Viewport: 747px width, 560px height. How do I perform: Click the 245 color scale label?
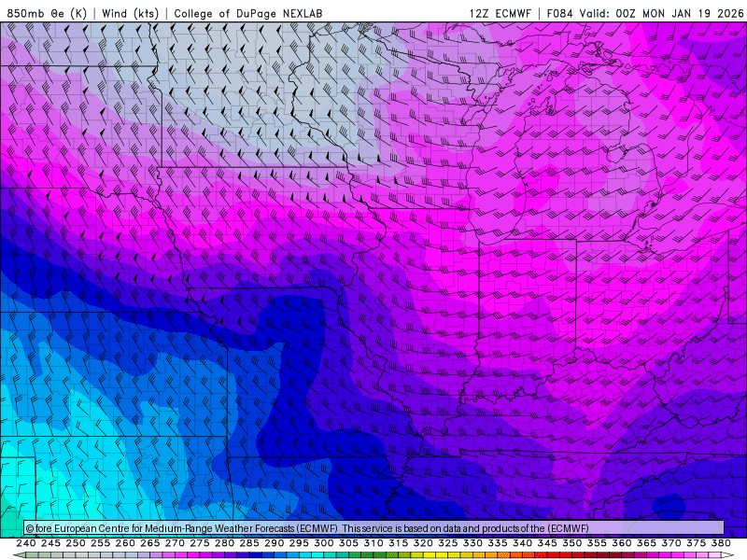50,543
